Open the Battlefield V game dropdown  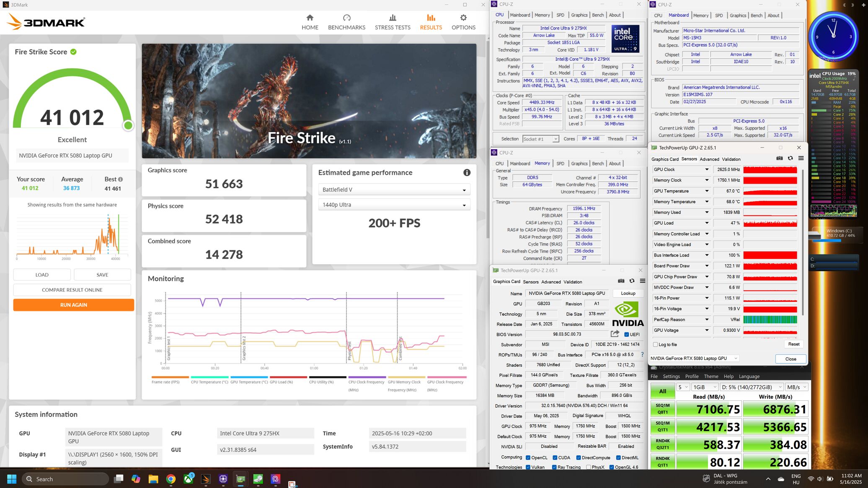394,189
